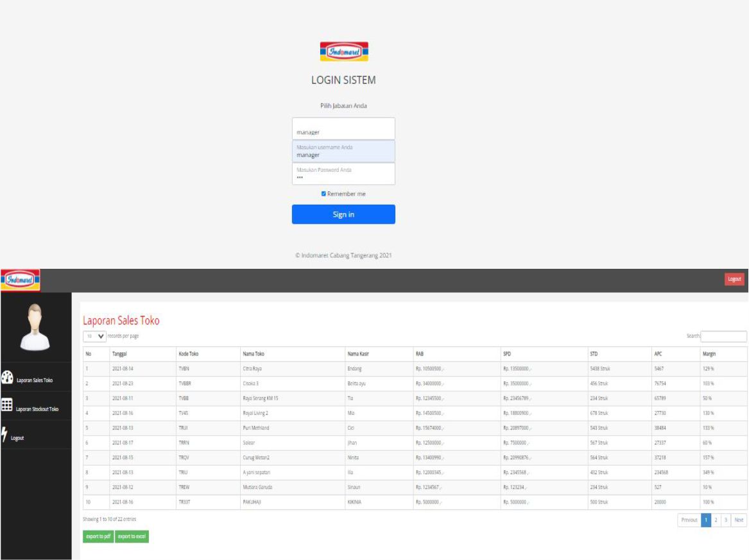749x560 pixels.
Task: Go to page 3 of the sales table
Action: (726, 520)
